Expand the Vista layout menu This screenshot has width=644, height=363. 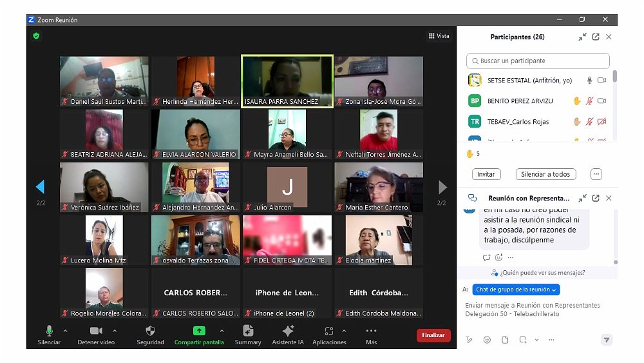(439, 36)
